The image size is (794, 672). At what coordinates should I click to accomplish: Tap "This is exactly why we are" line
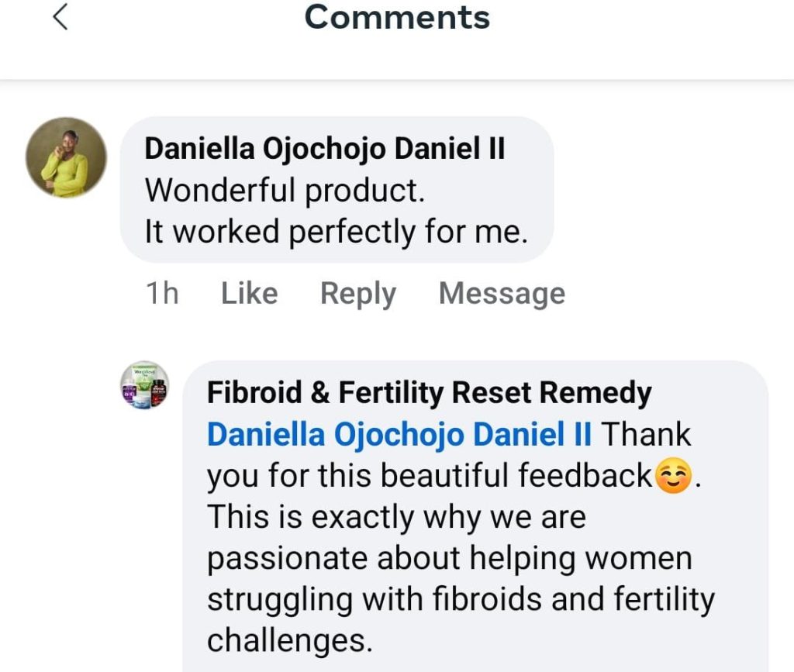[x=395, y=517]
